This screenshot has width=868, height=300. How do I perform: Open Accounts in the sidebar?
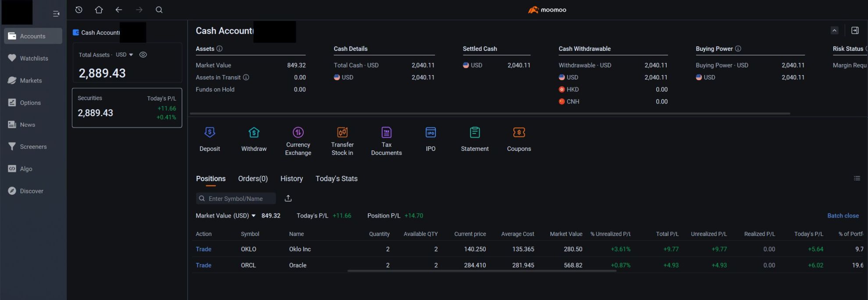pos(33,36)
